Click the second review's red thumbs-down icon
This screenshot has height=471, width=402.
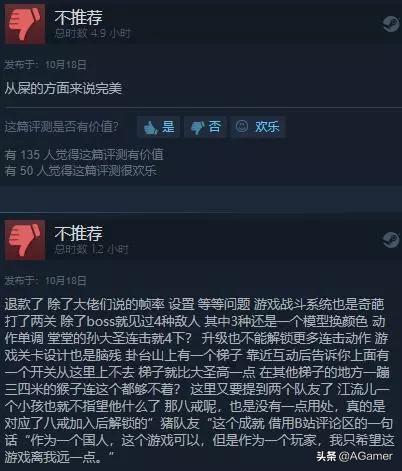click(25, 240)
